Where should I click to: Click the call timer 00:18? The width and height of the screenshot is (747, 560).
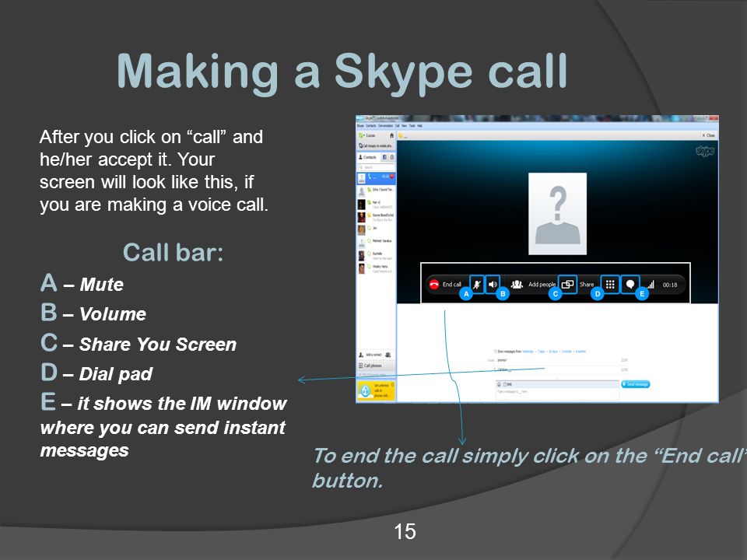[670, 285]
